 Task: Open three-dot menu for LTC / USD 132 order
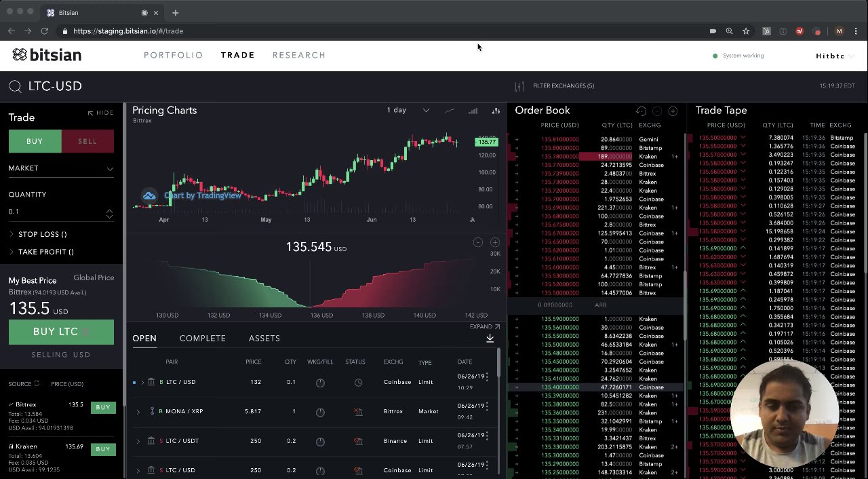click(x=486, y=376)
